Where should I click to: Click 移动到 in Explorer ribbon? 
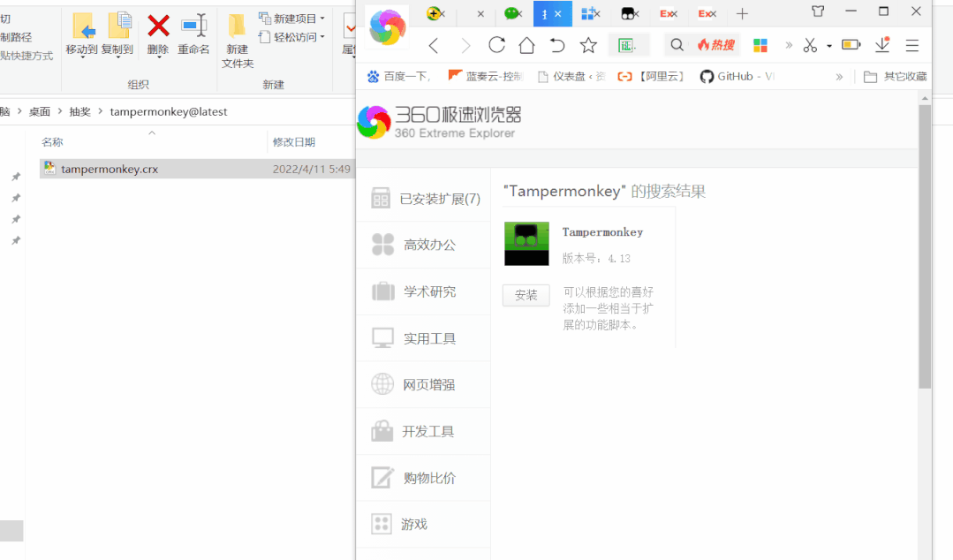(x=81, y=34)
